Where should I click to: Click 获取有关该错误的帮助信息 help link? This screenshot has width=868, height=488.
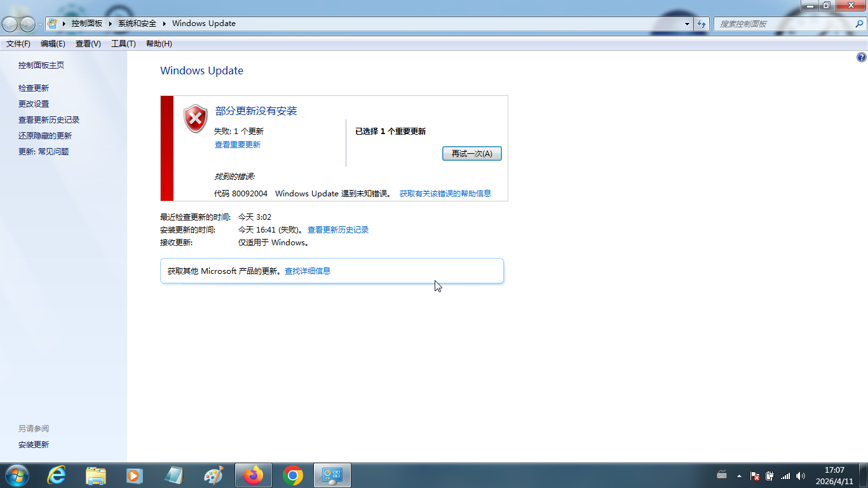pyautogui.click(x=445, y=194)
